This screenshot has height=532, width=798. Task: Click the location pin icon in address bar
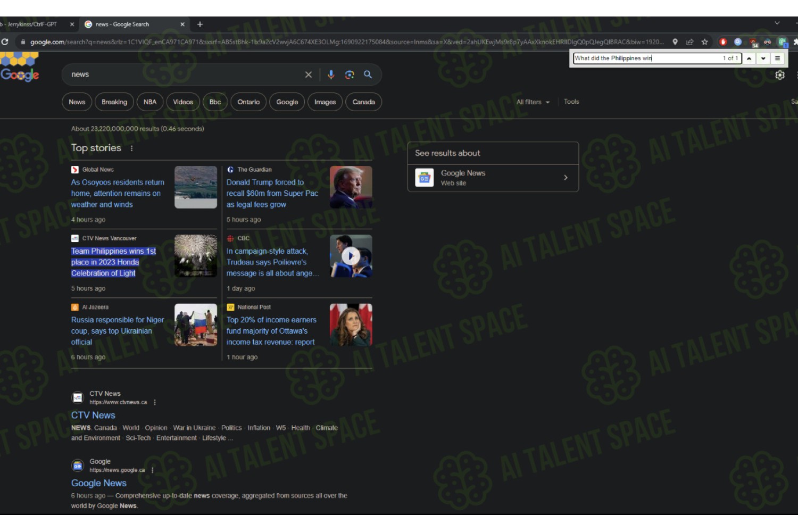(675, 42)
